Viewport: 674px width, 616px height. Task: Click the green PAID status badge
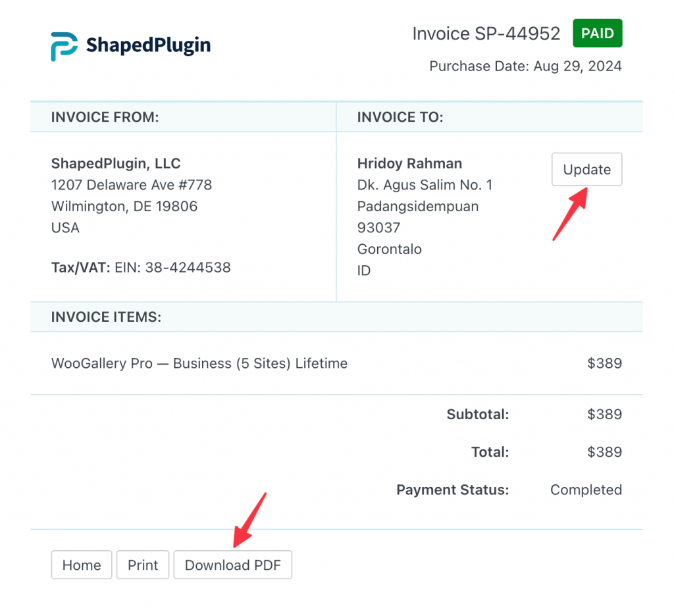pos(597,33)
